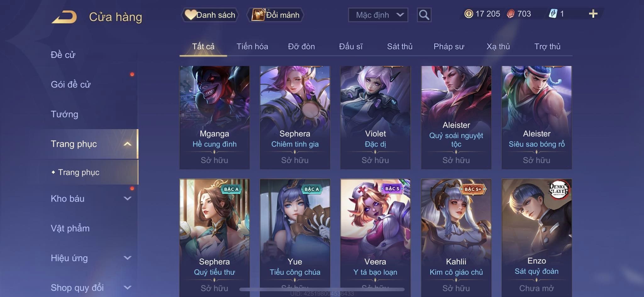Tap the blue ticket currency icon
This screenshot has width=644, height=297.
553,14
